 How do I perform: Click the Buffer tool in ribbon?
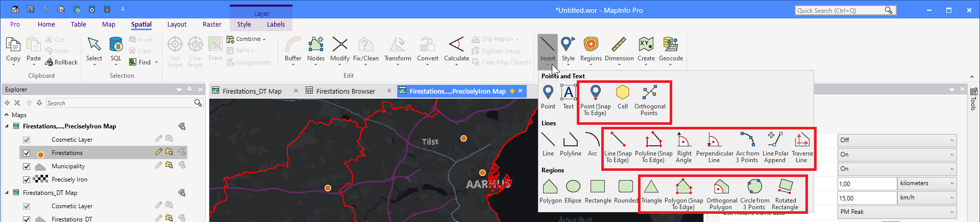click(293, 50)
